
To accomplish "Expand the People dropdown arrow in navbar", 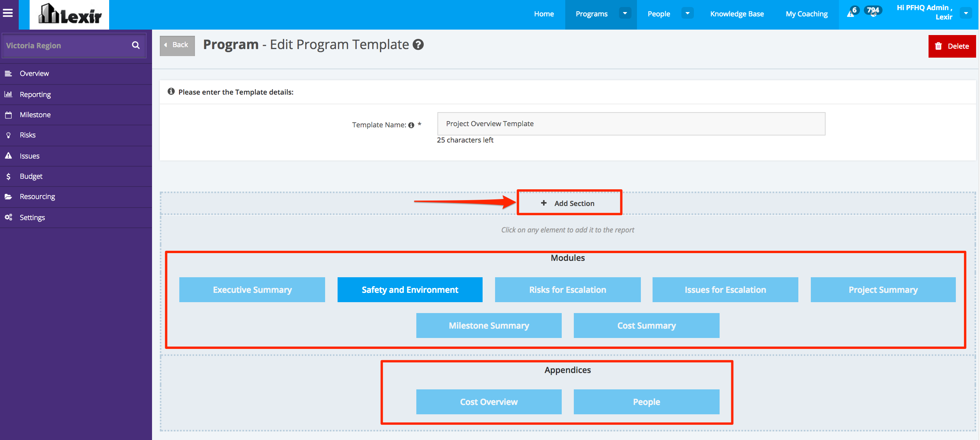I will click(687, 14).
